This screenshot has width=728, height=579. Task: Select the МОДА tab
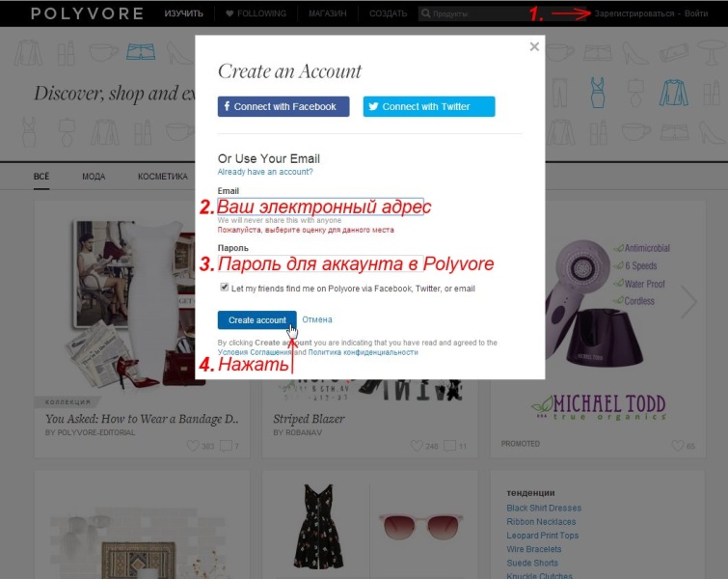(94, 177)
